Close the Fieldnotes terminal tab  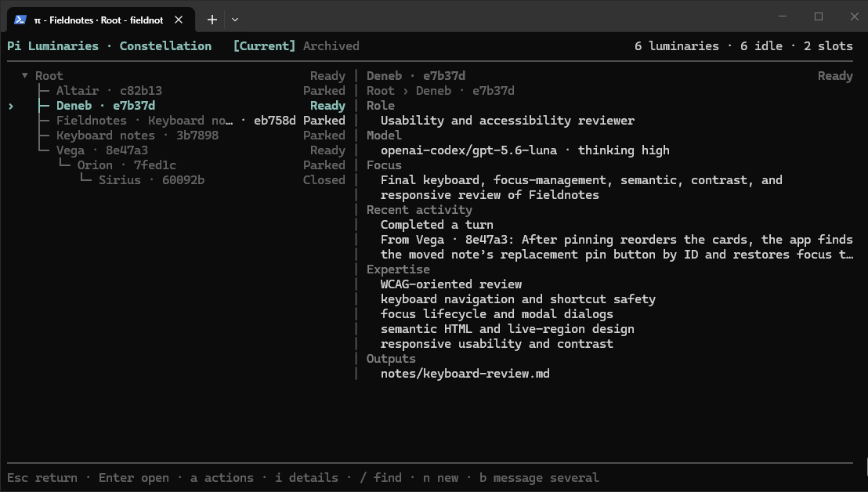[179, 20]
